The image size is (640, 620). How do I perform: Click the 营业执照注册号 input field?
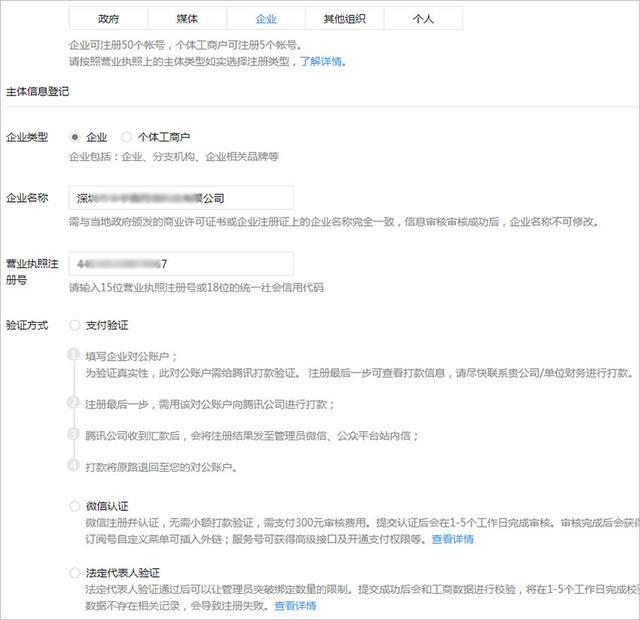pos(181,264)
